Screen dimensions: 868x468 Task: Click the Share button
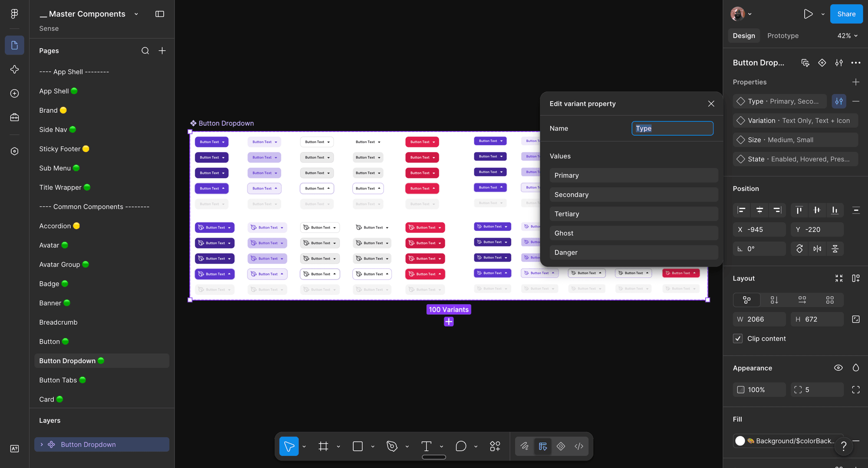point(846,14)
